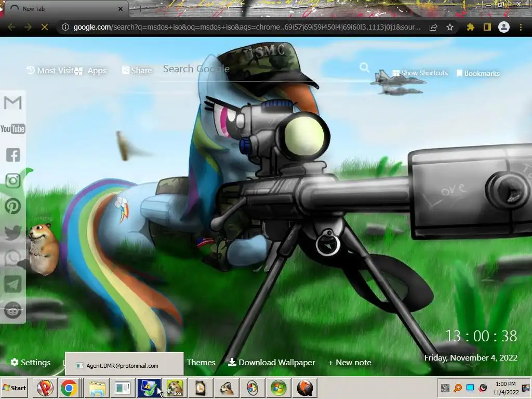Open WhatsApp shortcut in sidebar
The image size is (532, 399).
point(13,258)
